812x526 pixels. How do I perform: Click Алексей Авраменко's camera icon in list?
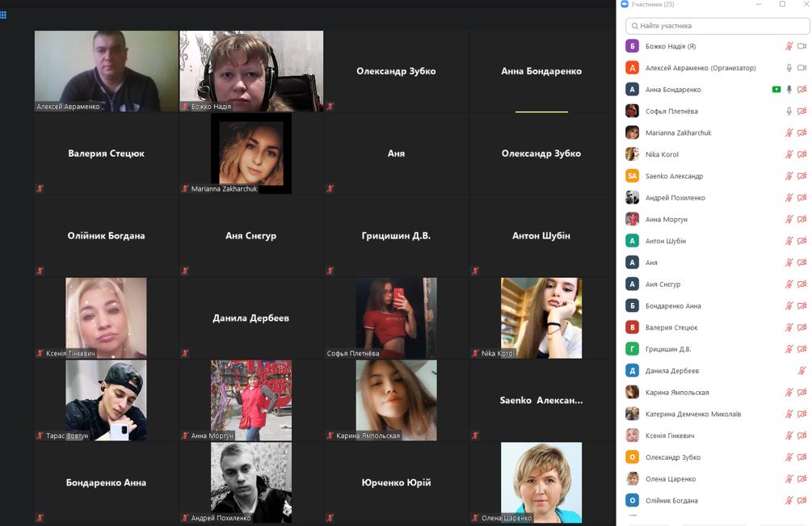[x=802, y=68]
